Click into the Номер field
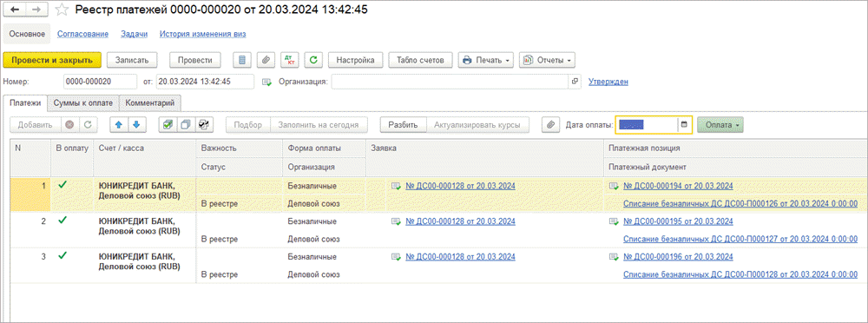The image size is (868, 323). click(x=100, y=82)
